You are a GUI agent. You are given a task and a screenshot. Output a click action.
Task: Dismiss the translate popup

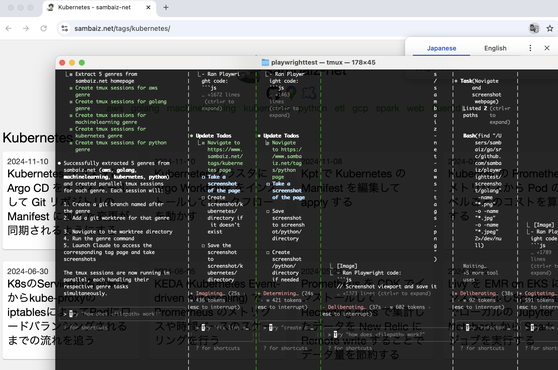[x=547, y=48]
